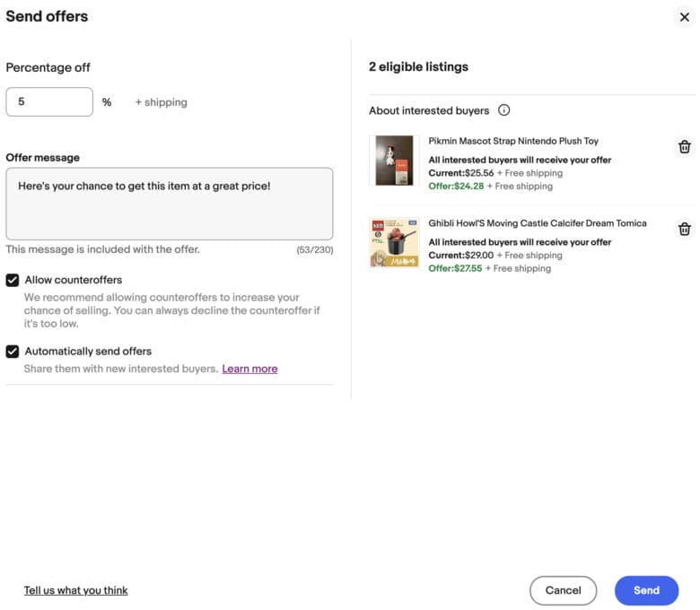The image size is (700, 610).
Task: Open the Pikmin Mascot Strap thumbnail image
Action: point(394,161)
